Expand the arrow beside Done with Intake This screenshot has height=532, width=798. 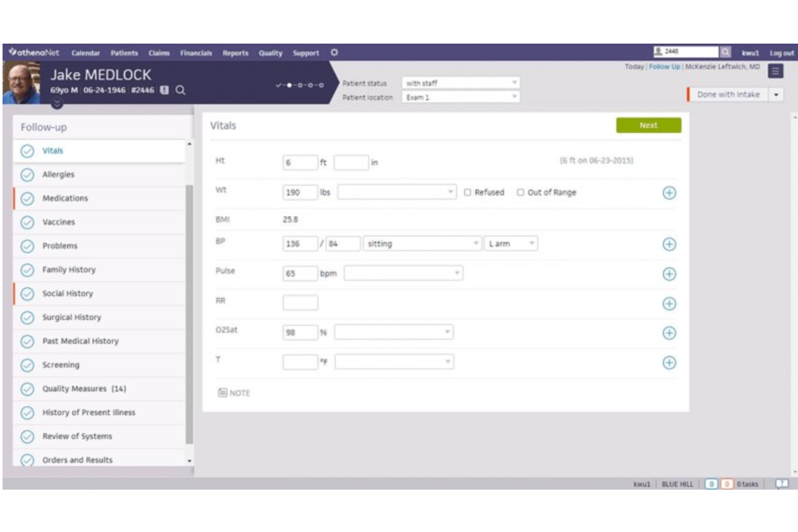[x=777, y=94]
